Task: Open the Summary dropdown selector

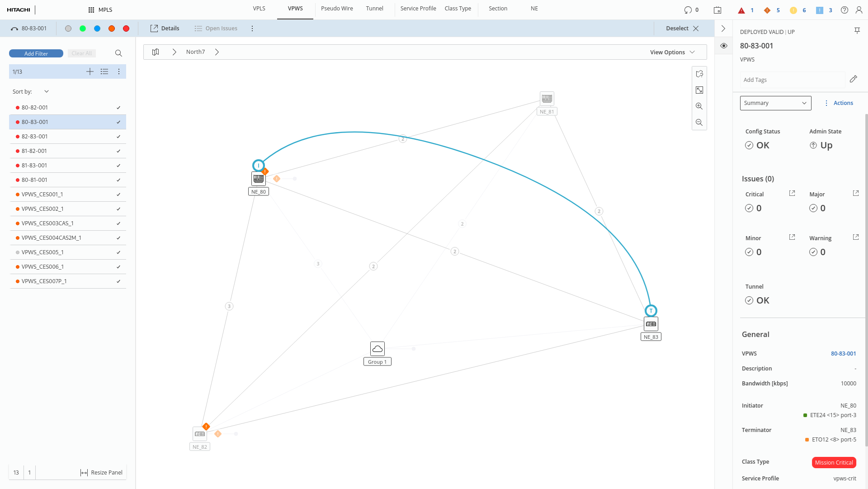Action: (x=775, y=103)
